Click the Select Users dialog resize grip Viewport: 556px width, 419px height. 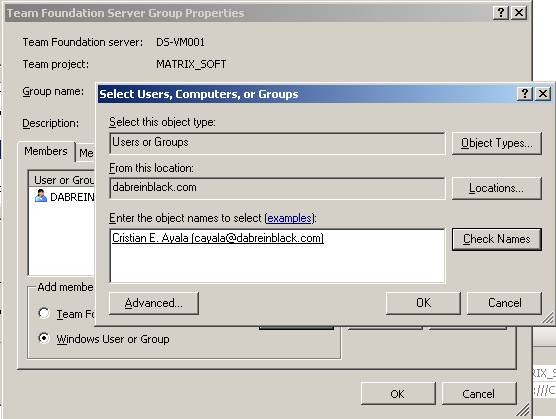548,318
